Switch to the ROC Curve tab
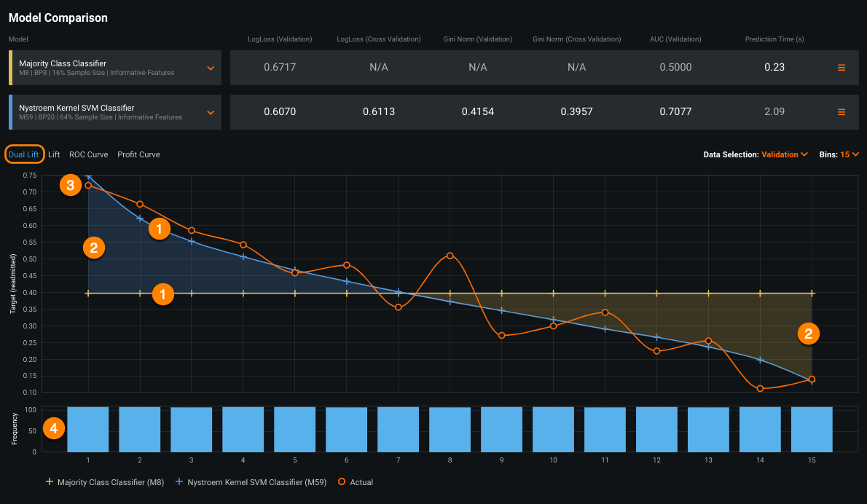 (x=88, y=154)
